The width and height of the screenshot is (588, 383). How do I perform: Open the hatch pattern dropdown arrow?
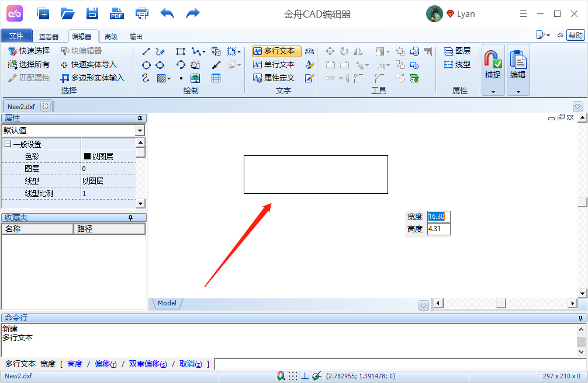coord(169,78)
